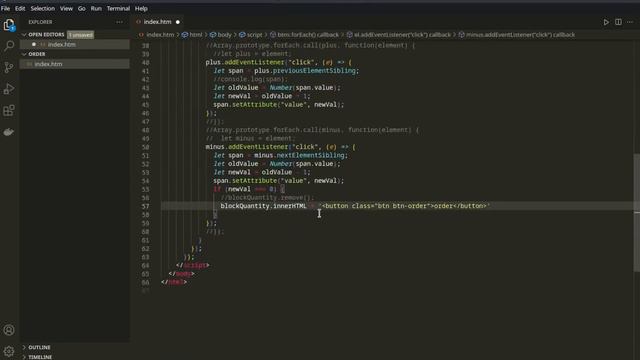The width and height of the screenshot is (640, 360).
Task: Open the Help menu
Action: coord(141,8)
